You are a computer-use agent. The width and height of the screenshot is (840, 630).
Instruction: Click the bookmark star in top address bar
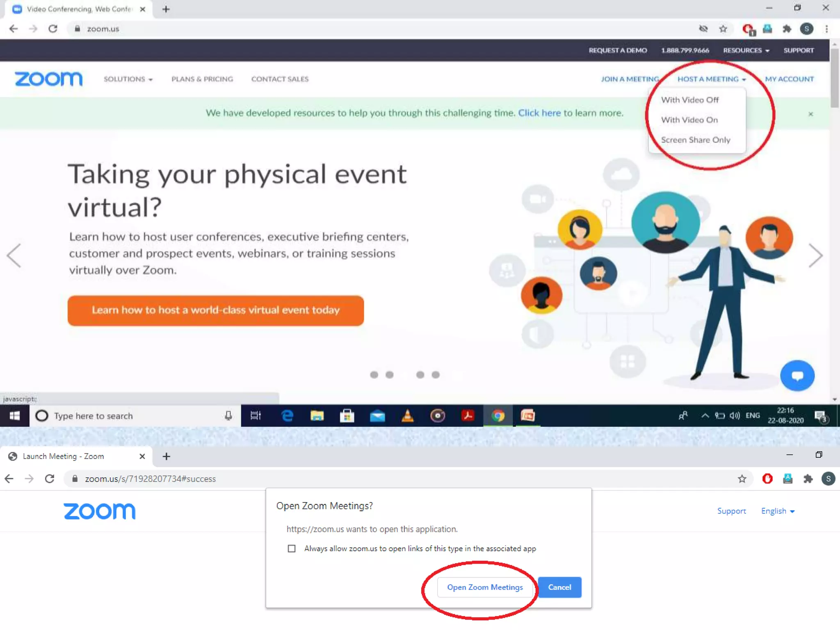click(723, 29)
